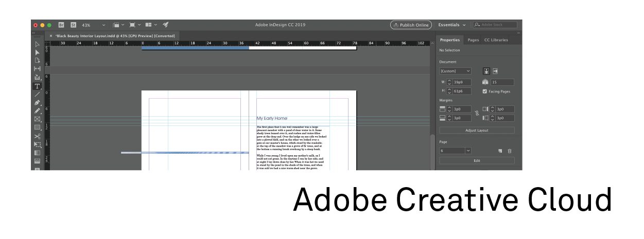Select the Type tool
This screenshot has width=644, height=239.
[x=37, y=86]
